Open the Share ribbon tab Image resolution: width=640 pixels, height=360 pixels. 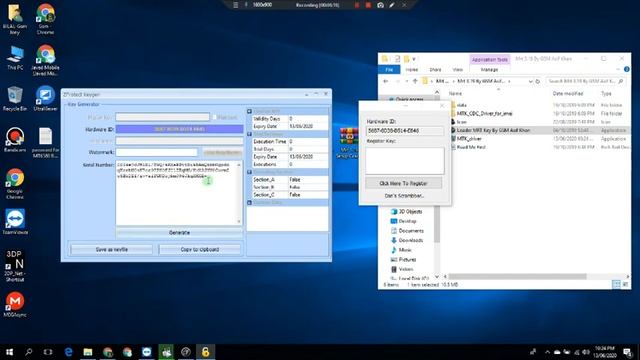pyautogui.click(x=435, y=70)
